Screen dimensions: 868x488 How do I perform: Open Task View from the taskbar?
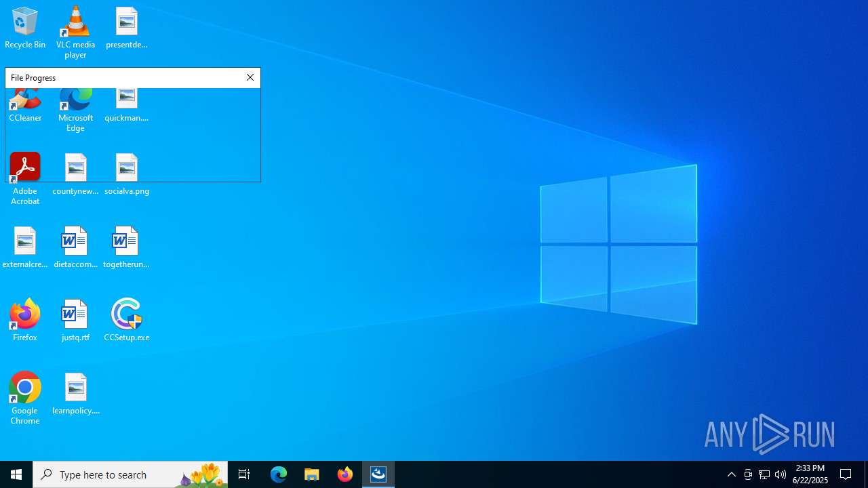[244, 474]
